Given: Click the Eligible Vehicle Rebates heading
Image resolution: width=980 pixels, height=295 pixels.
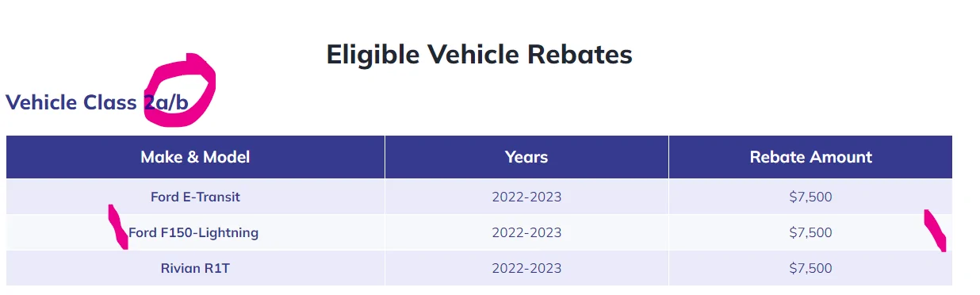Looking at the screenshot, I should click(479, 55).
